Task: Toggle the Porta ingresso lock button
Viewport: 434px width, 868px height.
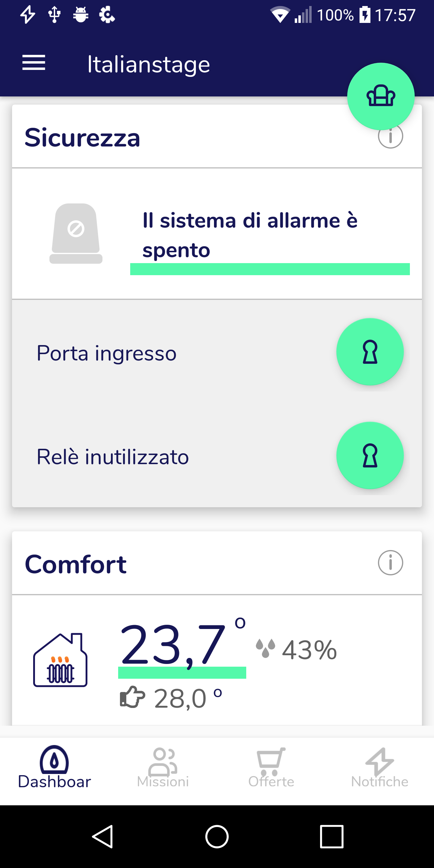Action: 370,352
